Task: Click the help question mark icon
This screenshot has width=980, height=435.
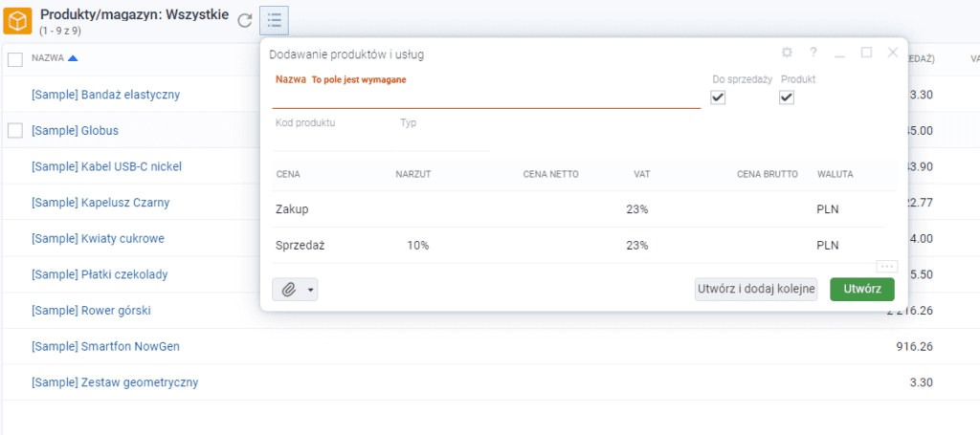Action: pyautogui.click(x=813, y=53)
